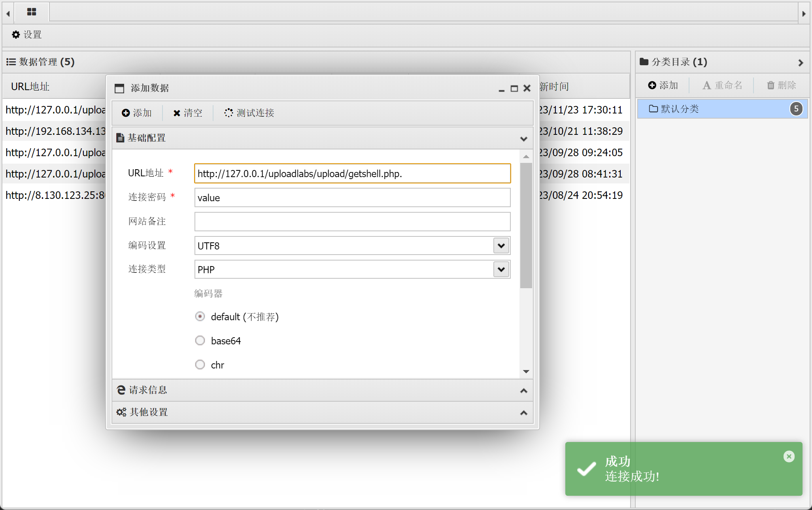Click the home grid tab icon
This screenshot has width=812, height=510.
[x=32, y=12]
